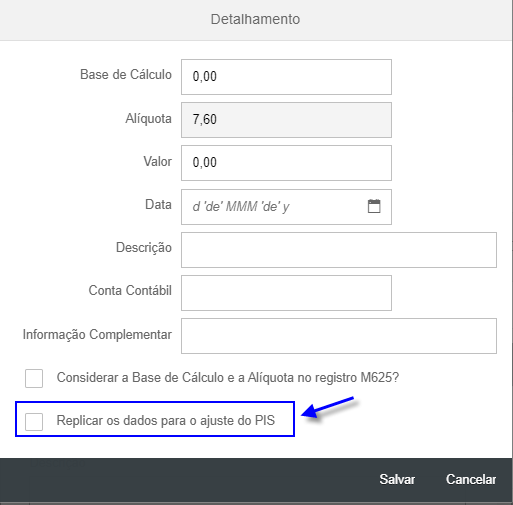
Task: Focus the Informação Complementar text box
Action: [x=339, y=336]
